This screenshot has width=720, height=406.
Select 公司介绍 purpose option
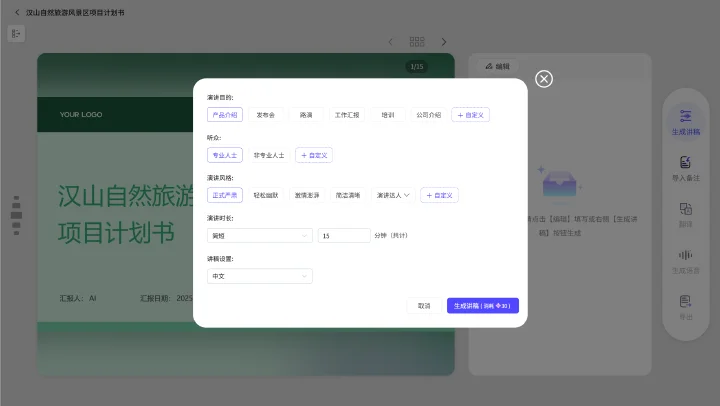point(428,115)
